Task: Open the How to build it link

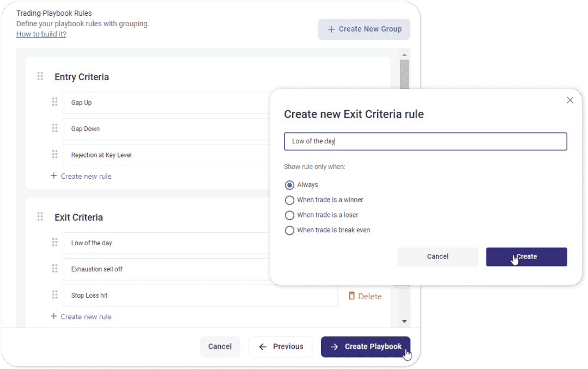Action: coord(41,34)
